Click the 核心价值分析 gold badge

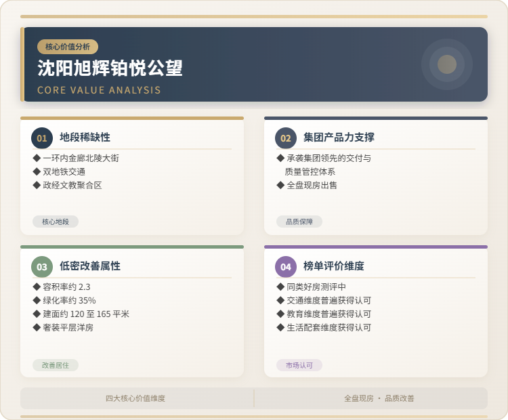coord(68,47)
